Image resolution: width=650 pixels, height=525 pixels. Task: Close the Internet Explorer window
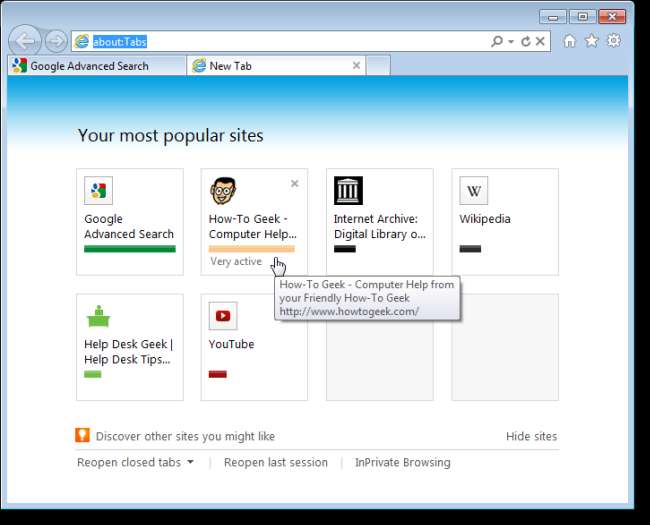point(612,17)
